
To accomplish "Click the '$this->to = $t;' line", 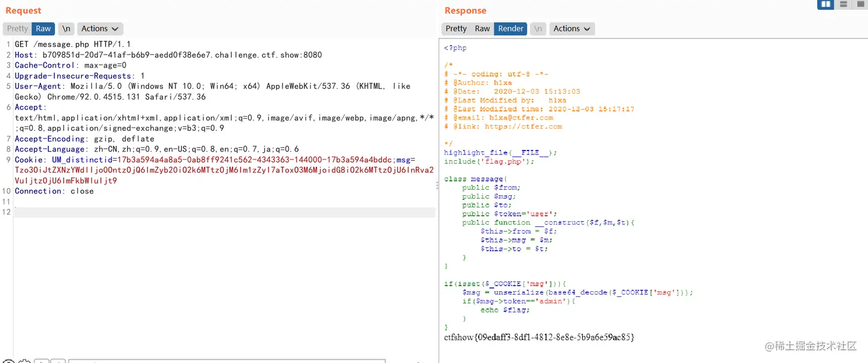I will point(514,249).
